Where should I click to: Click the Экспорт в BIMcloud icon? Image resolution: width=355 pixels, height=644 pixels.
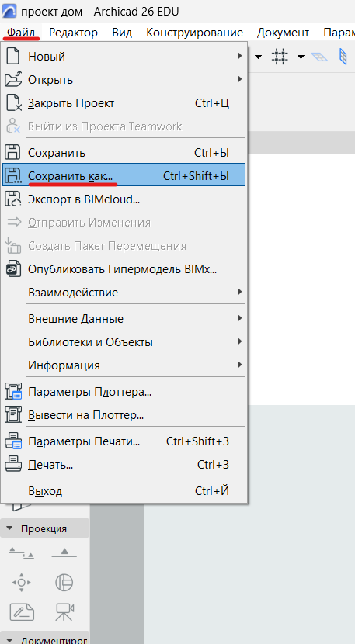(x=12, y=199)
